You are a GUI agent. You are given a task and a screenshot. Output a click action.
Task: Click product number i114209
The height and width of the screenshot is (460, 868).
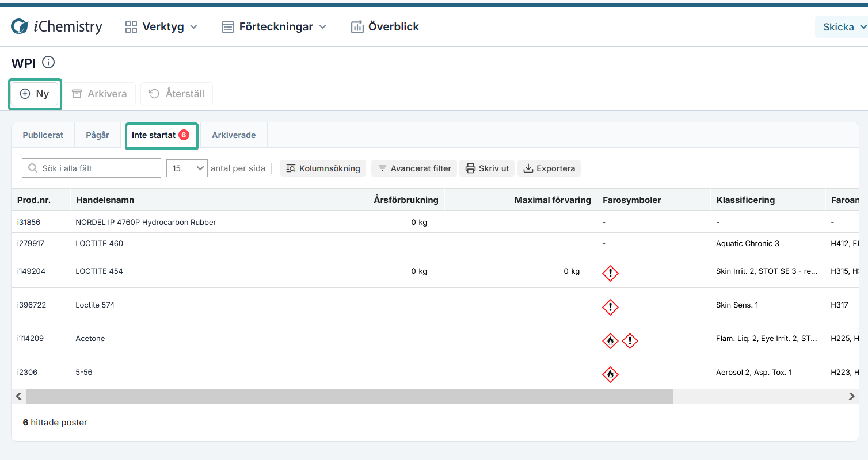tap(31, 338)
